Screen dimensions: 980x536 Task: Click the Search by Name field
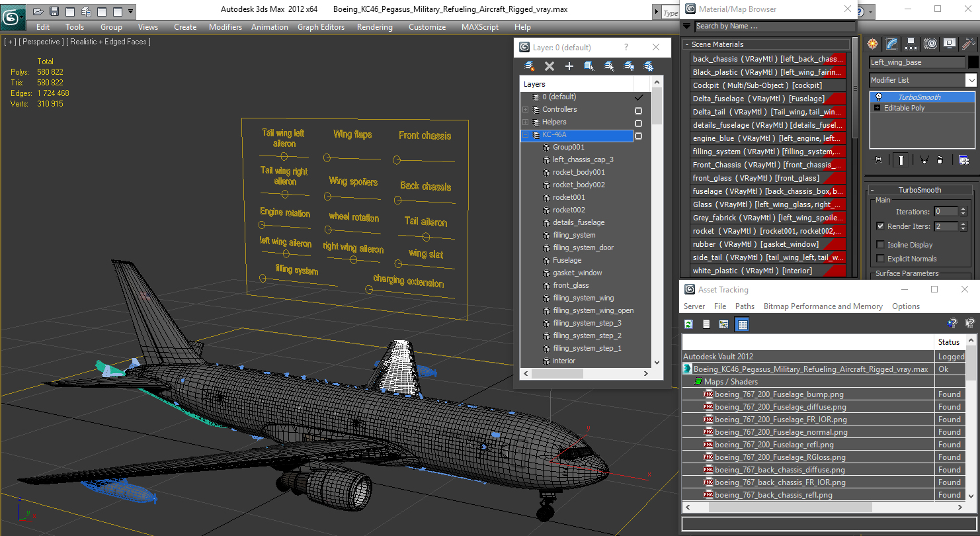click(774, 26)
